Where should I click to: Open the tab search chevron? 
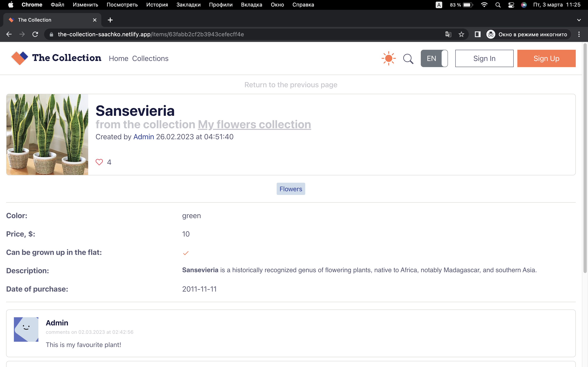[579, 20]
